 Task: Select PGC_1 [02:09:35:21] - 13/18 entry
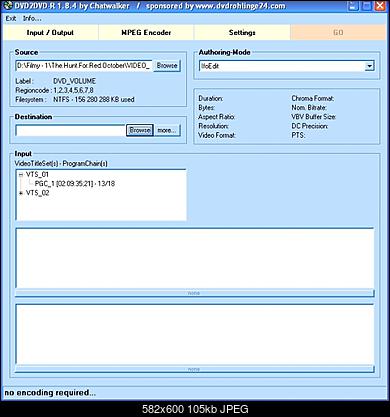(x=75, y=184)
